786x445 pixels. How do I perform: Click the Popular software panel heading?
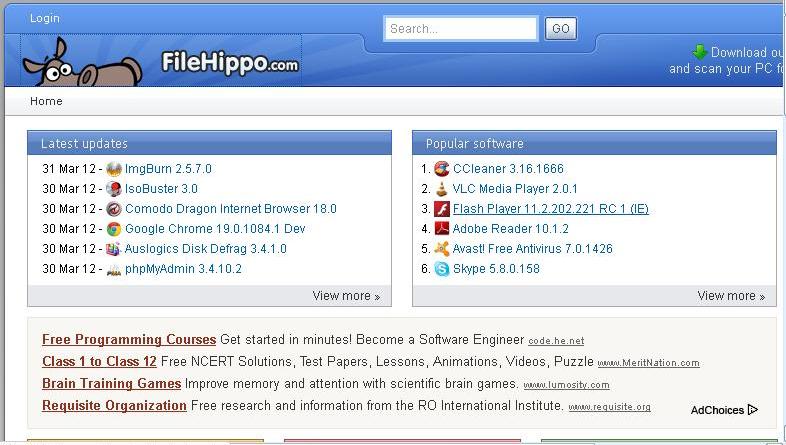click(475, 144)
